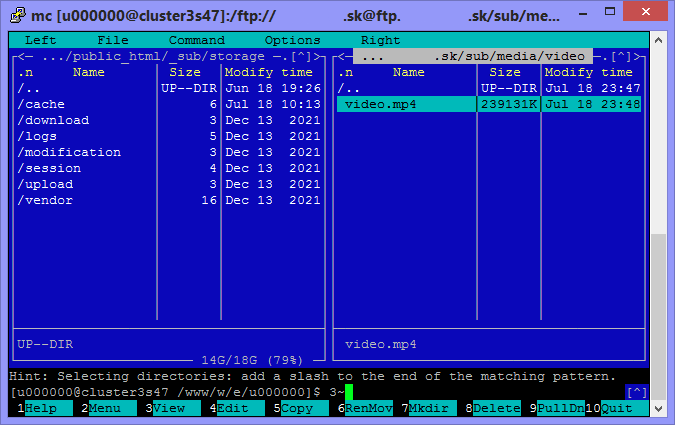Go to parent directory in left panel
This screenshot has height=425, width=675.
coord(28,88)
